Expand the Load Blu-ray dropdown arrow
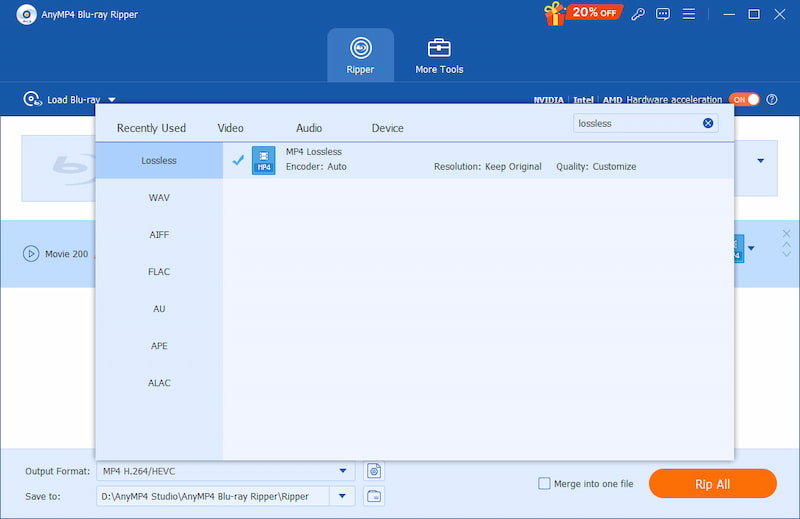 112,100
